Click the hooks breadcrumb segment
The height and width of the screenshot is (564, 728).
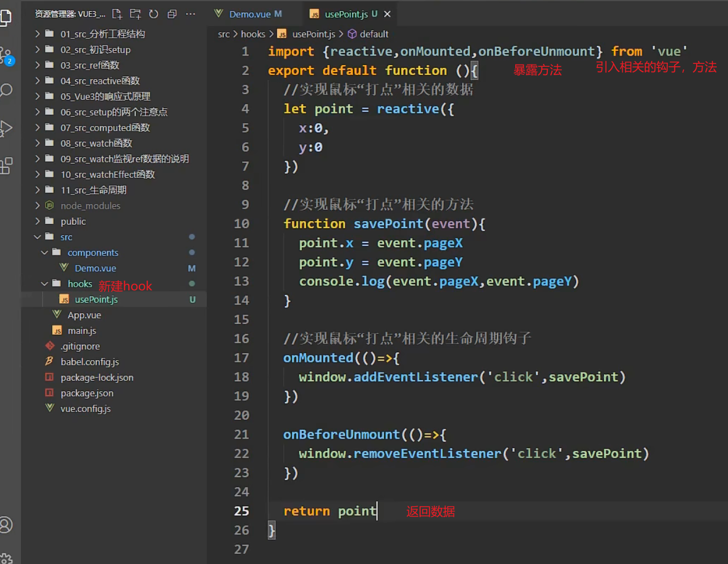coord(253,34)
